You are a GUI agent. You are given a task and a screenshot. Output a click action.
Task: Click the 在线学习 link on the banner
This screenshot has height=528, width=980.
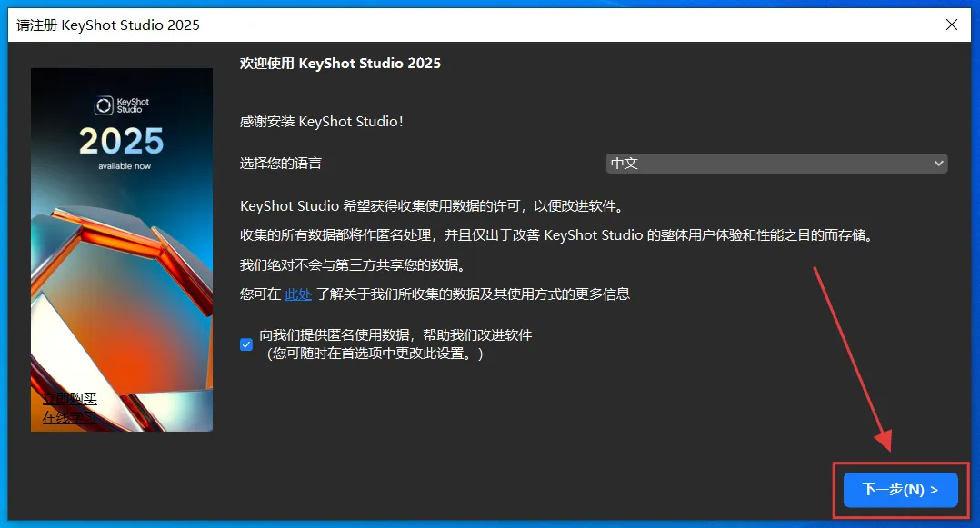tap(69, 417)
